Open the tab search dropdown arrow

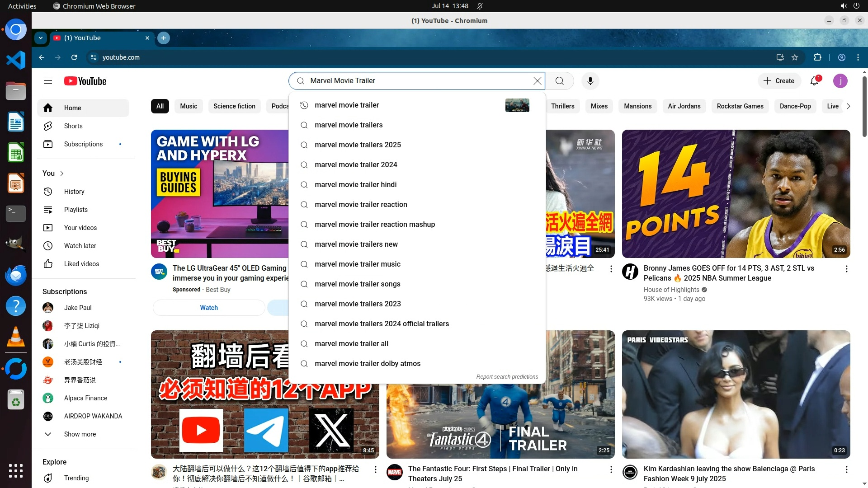pyautogui.click(x=41, y=38)
